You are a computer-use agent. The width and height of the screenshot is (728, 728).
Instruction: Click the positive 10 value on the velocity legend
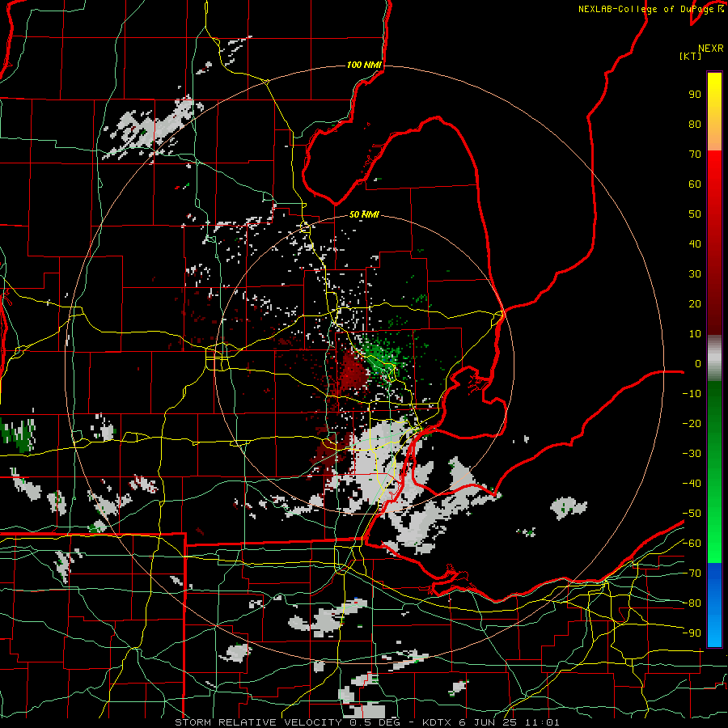click(695, 334)
